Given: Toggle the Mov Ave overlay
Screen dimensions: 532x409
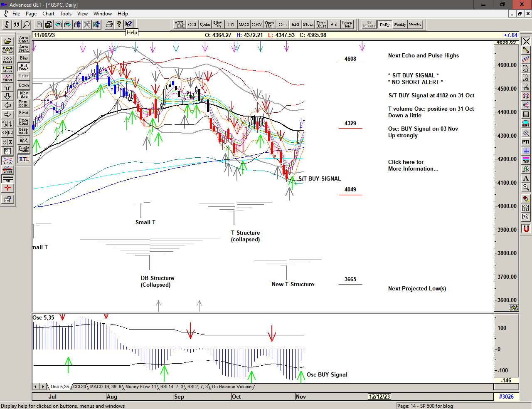Looking at the screenshot, I should [x=24, y=94].
